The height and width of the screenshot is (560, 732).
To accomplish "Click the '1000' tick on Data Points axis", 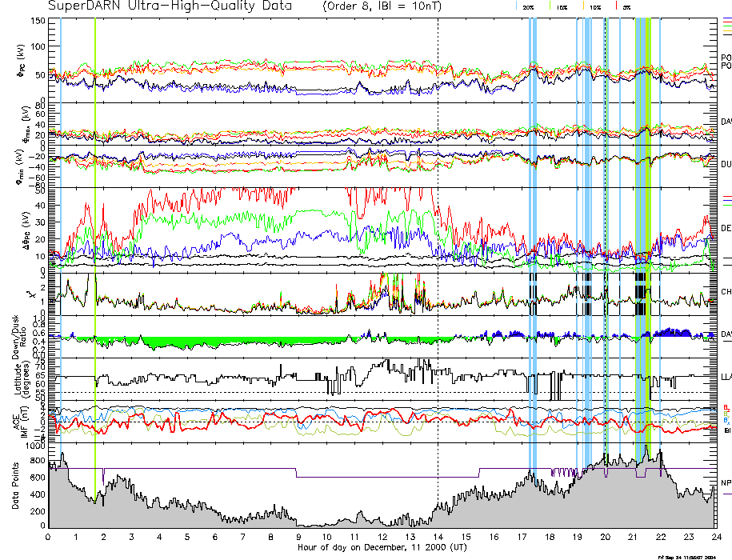I will (35, 446).
